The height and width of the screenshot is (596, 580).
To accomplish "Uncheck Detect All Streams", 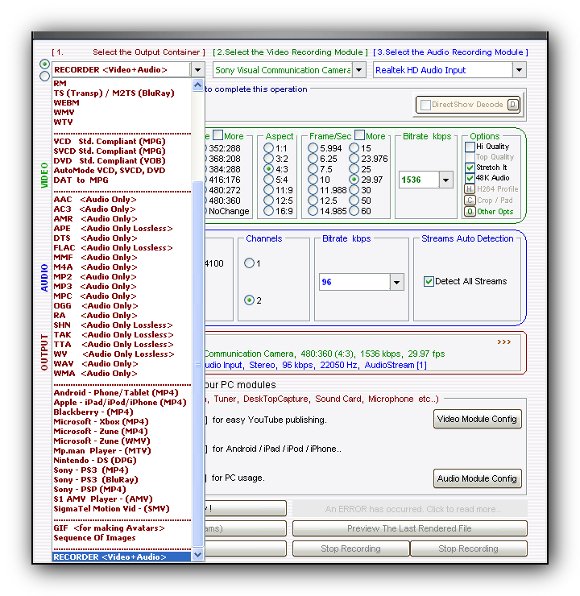I will [x=429, y=281].
